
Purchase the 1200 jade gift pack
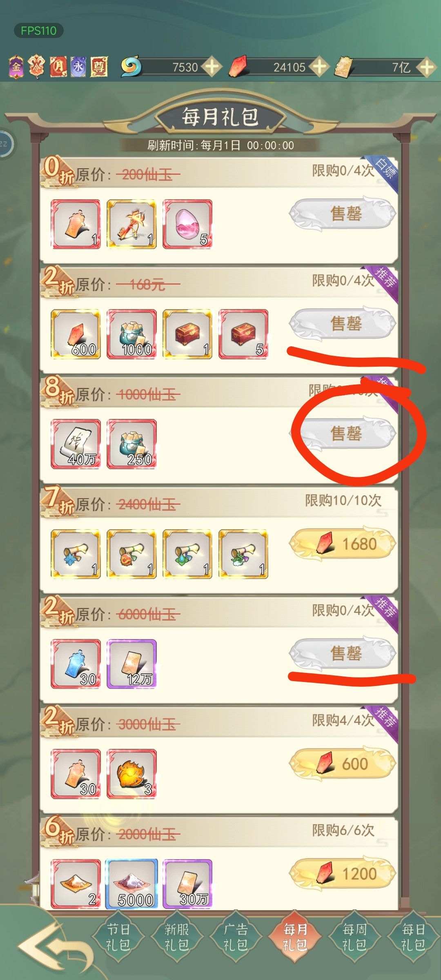(343, 873)
